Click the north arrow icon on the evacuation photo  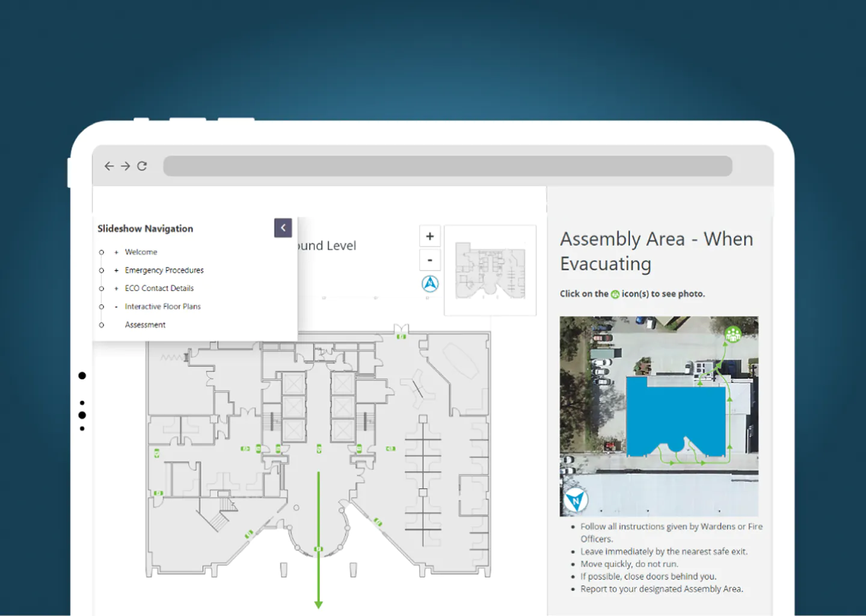pyautogui.click(x=575, y=500)
